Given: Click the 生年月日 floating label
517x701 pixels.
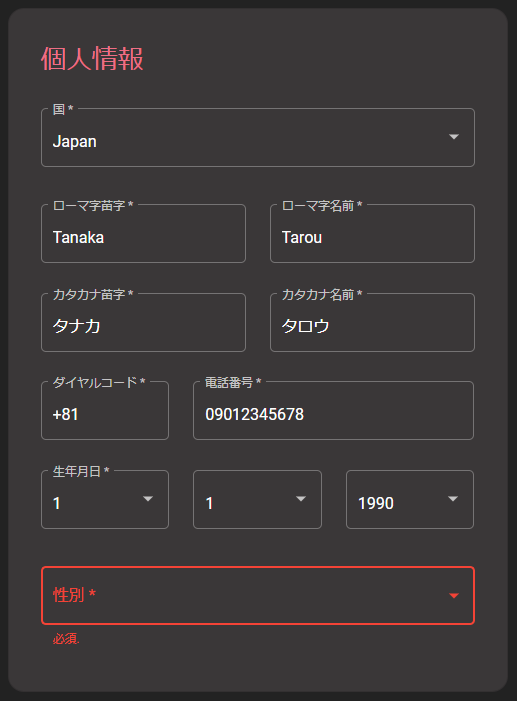Looking at the screenshot, I should [81, 471].
